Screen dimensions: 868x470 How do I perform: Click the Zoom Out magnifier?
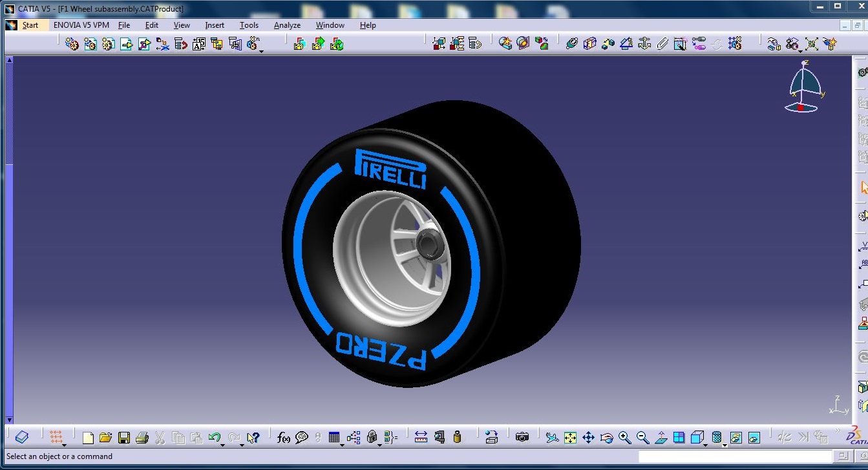click(642, 438)
